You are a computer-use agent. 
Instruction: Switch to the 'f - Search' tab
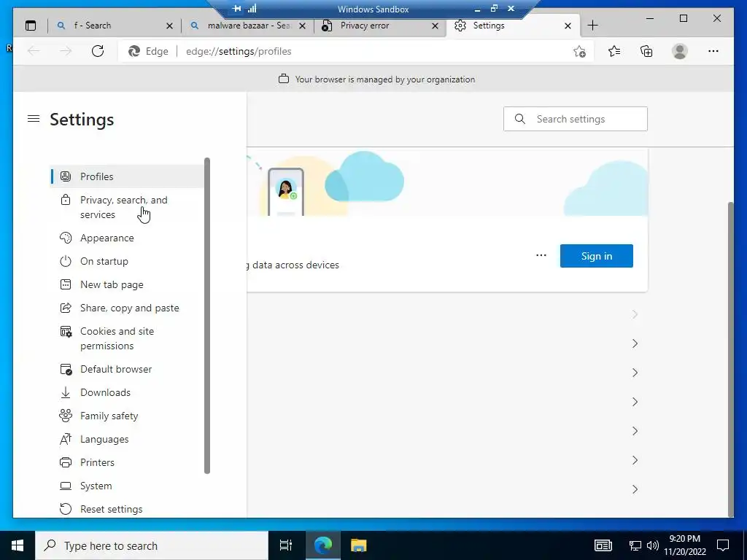tap(115, 26)
